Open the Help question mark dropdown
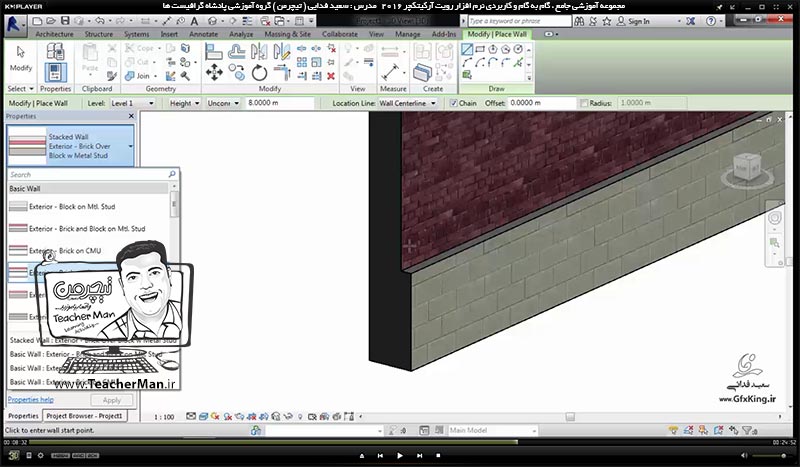 tap(714, 21)
